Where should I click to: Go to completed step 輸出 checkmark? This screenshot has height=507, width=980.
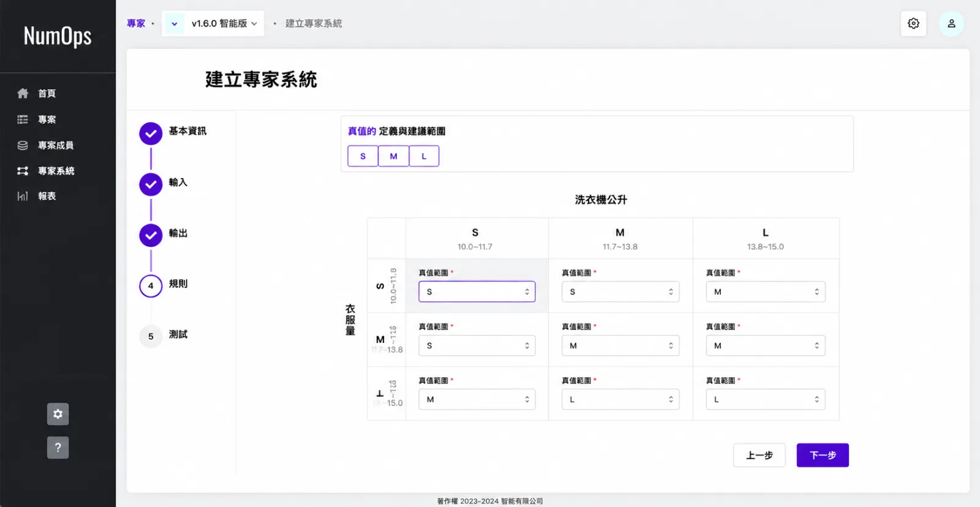151,235
